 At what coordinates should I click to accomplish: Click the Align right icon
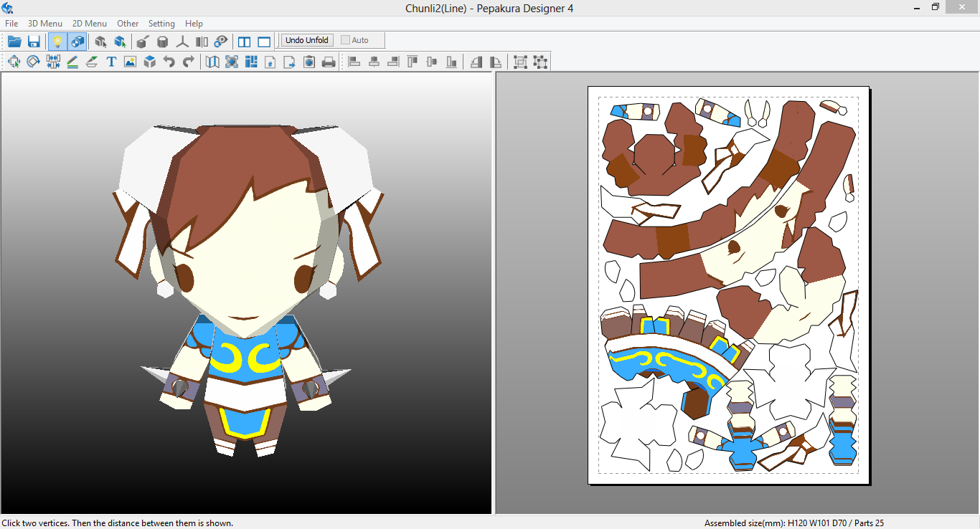point(393,62)
